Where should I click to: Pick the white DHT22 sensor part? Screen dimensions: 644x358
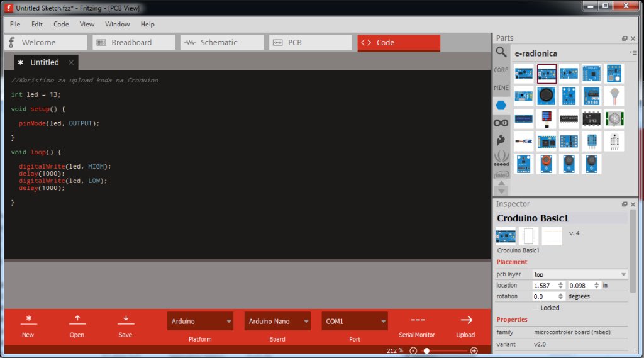point(614,142)
